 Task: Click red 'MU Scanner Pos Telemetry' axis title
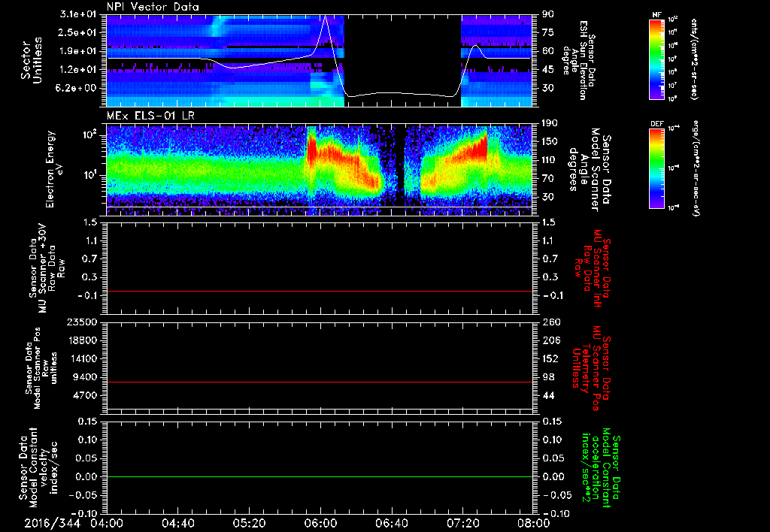pos(591,368)
